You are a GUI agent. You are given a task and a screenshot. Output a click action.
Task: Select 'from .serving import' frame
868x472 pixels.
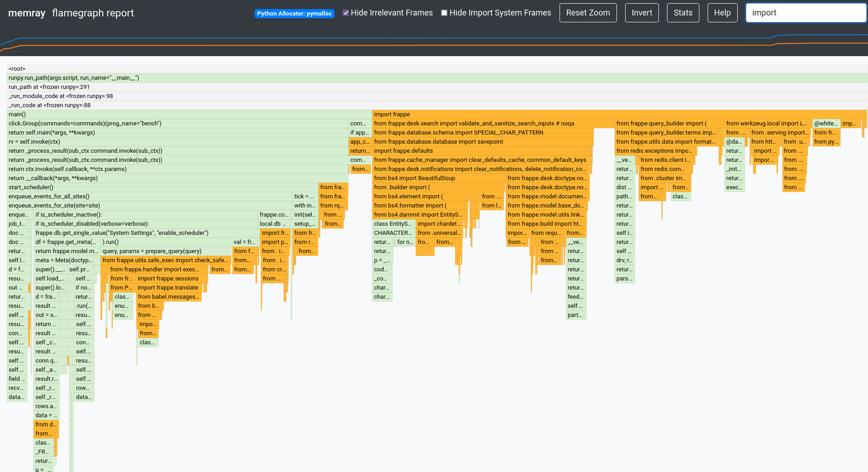(x=780, y=133)
